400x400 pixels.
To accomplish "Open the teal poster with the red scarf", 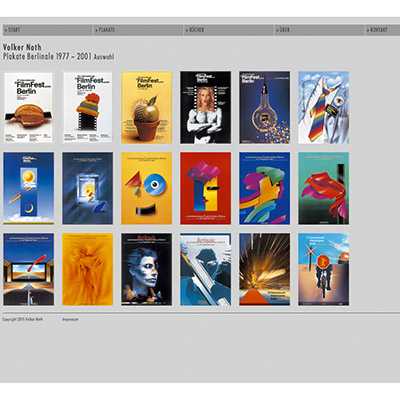I will pos(324,188).
